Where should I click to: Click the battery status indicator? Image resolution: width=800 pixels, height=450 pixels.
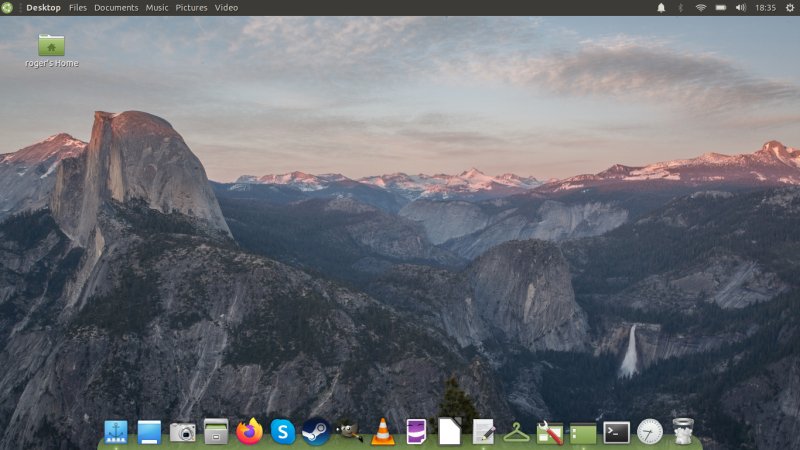tap(720, 8)
